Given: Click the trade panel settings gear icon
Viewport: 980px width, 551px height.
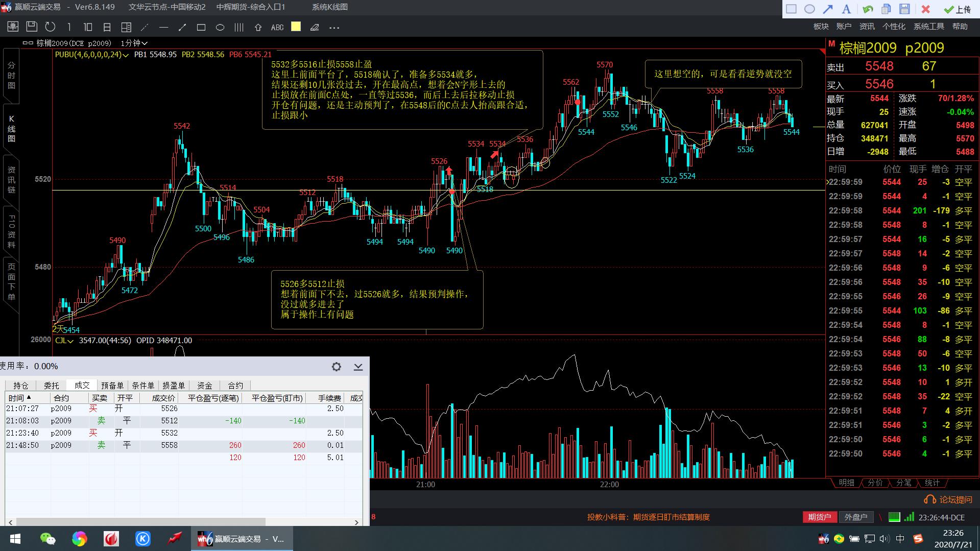Looking at the screenshot, I should 337,367.
